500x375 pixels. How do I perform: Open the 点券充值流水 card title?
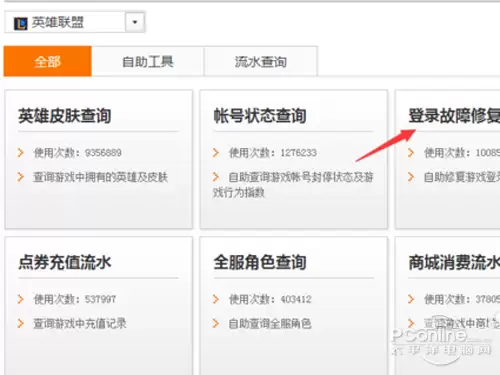coord(65,262)
